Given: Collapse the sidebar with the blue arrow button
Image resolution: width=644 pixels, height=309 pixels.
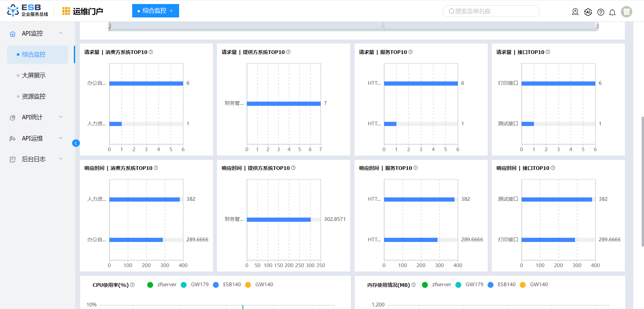Looking at the screenshot, I should coord(76,143).
